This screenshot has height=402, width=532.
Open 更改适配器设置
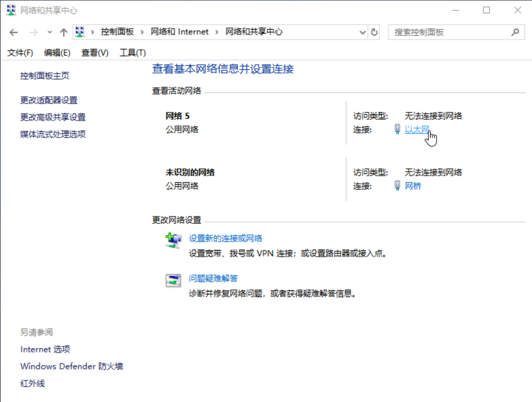pyautogui.click(x=49, y=100)
